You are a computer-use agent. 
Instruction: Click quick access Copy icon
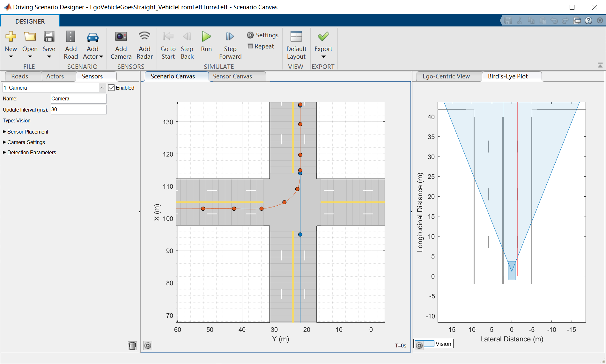pos(531,21)
